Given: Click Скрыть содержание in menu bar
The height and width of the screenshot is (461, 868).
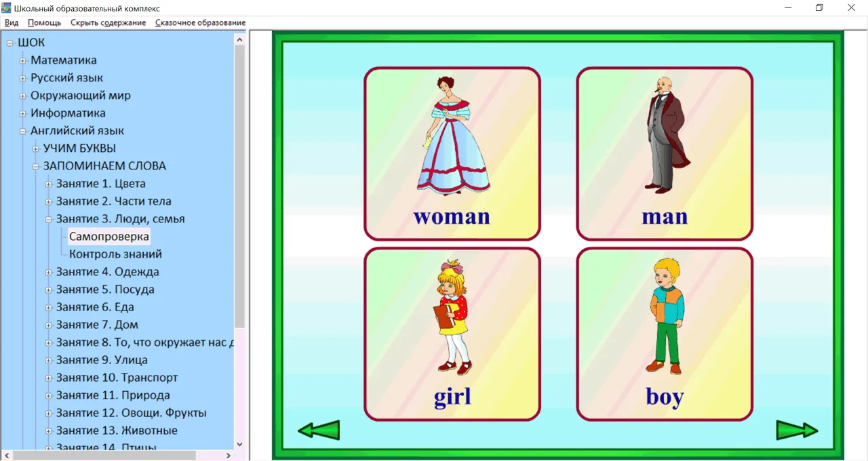Looking at the screenshot, I should click(108, 22).
